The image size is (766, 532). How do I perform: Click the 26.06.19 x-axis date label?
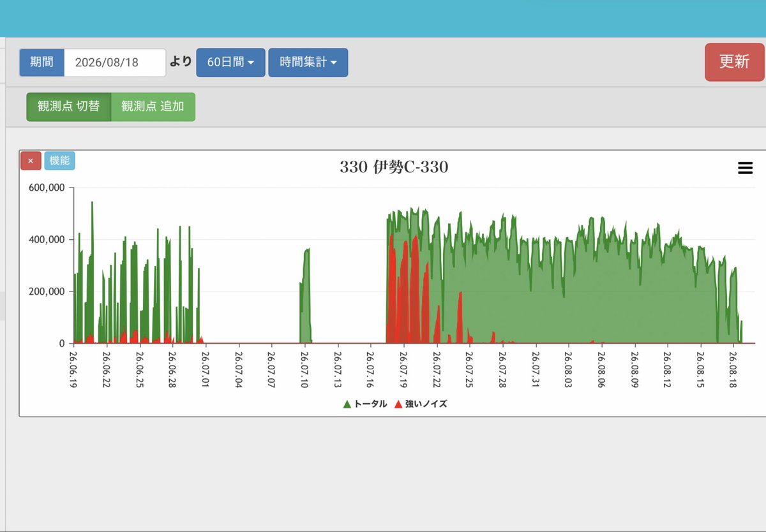(73, 368)
